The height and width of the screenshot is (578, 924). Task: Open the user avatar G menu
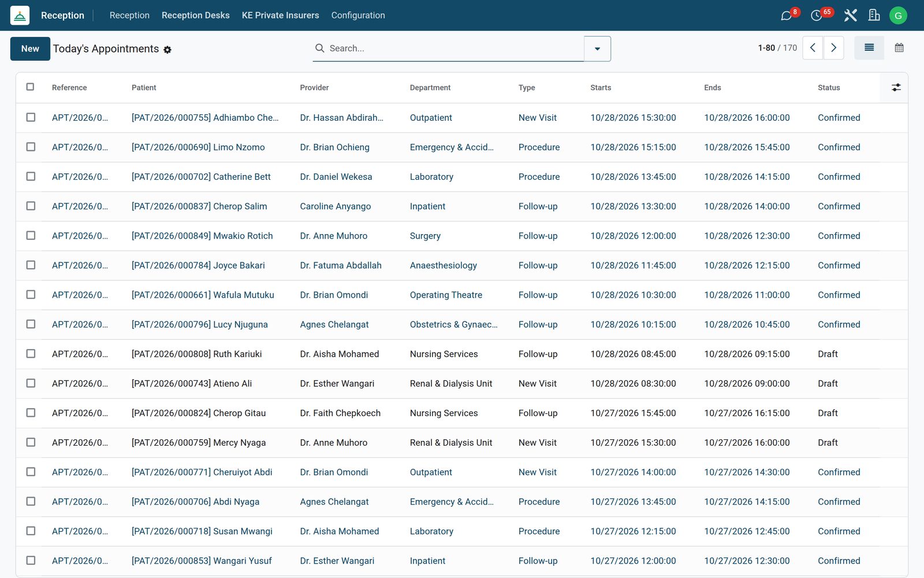pyautogui.click(x=898, y=16)
